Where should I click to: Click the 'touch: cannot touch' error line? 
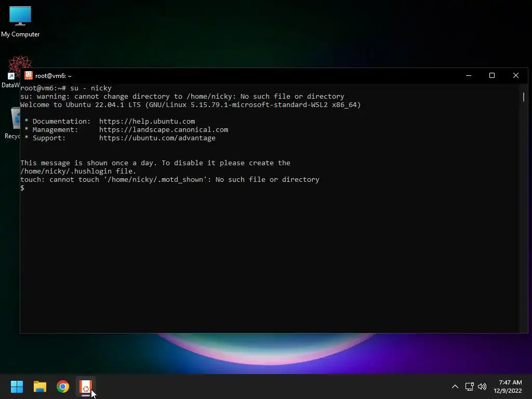coord(170,179)
